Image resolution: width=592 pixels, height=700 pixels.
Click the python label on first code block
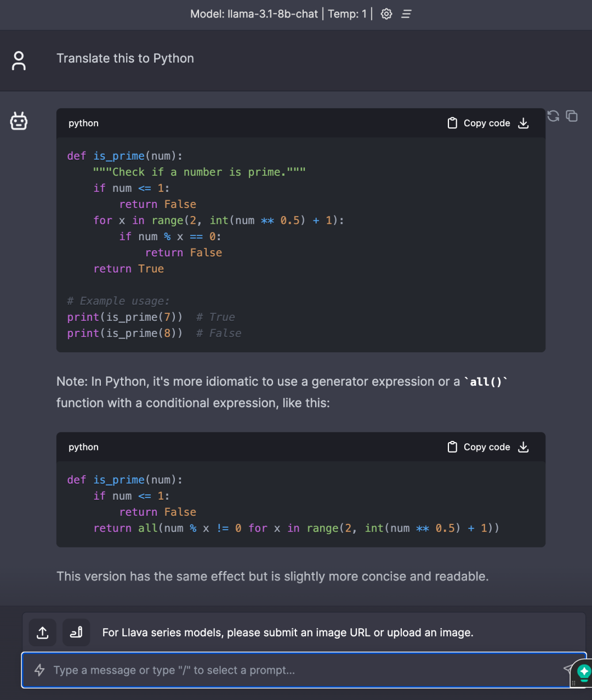click(x=83, y=123)
